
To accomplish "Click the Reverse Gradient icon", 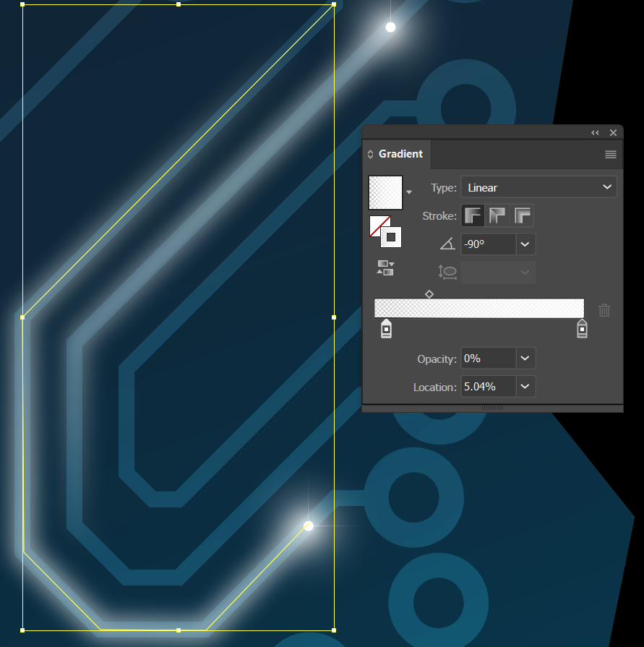I will click(385, 267).
